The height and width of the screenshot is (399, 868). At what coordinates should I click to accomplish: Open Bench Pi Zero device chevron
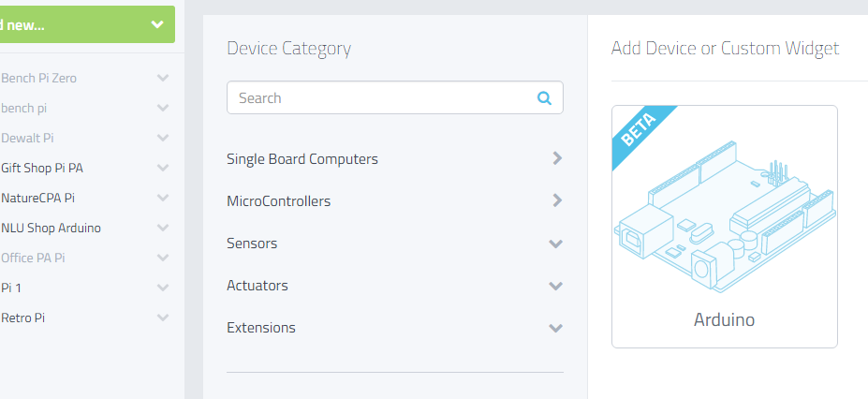pyautogui.click(x=163, y=78)
